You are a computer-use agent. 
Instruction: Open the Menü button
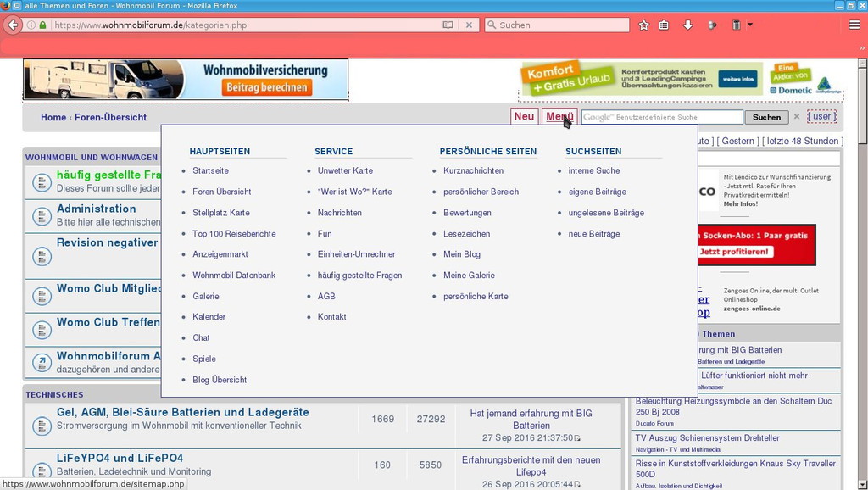pos(559,116)
